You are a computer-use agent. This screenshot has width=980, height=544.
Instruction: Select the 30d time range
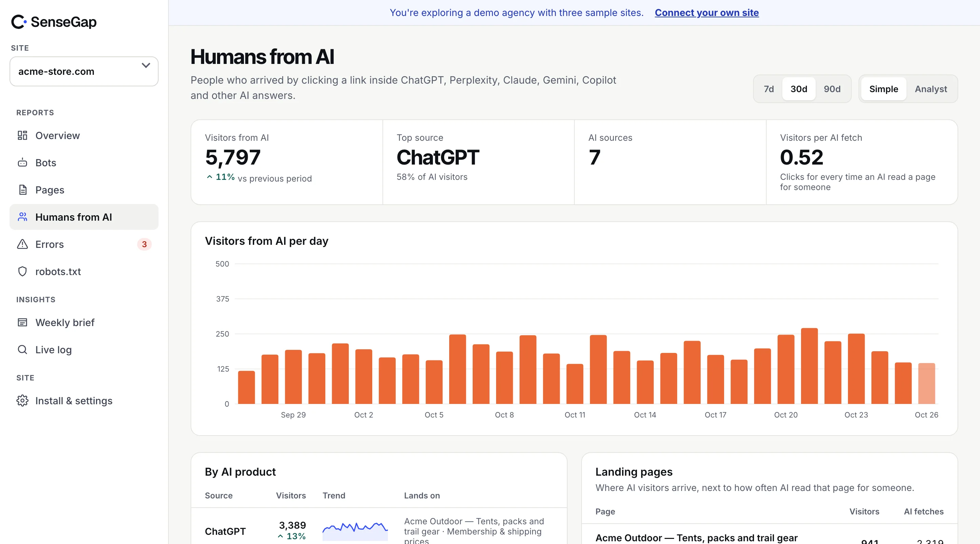(799, 89)
